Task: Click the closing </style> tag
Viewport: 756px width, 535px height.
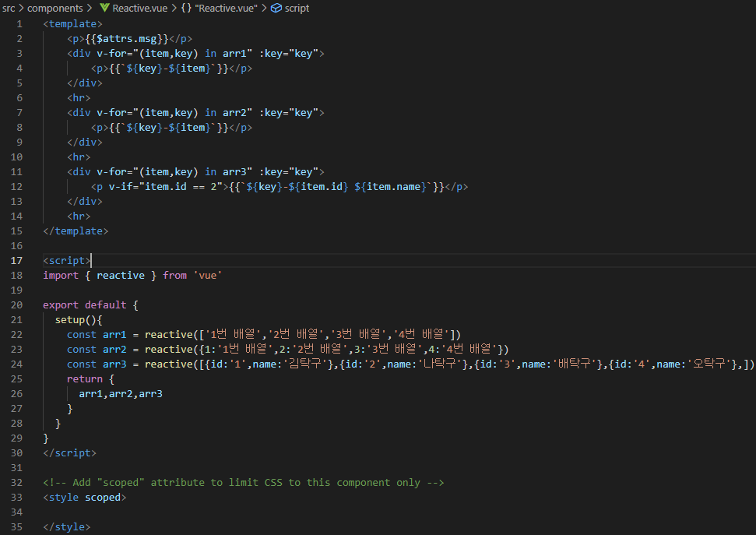Action: click(x=66, y=526)
